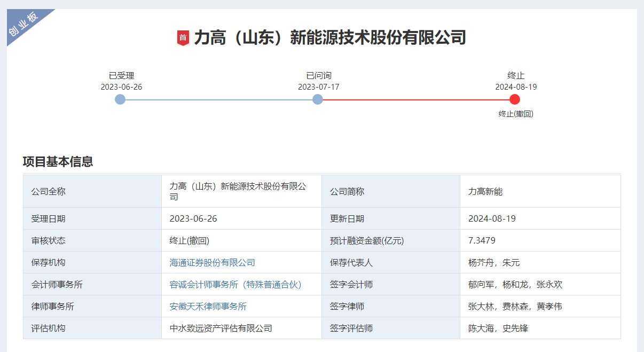Click the company title 力高（山东）新能源技术股份有限公司

click(x=330, y=37)
